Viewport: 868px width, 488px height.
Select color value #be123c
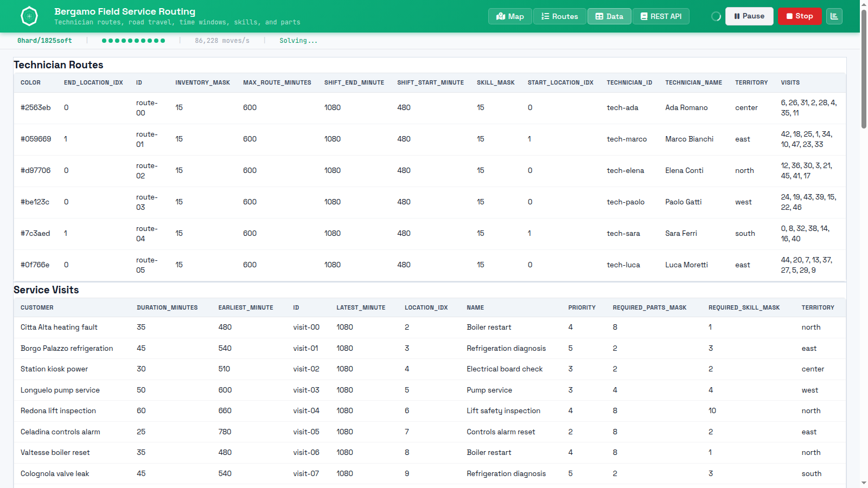(x=35, y=202)
